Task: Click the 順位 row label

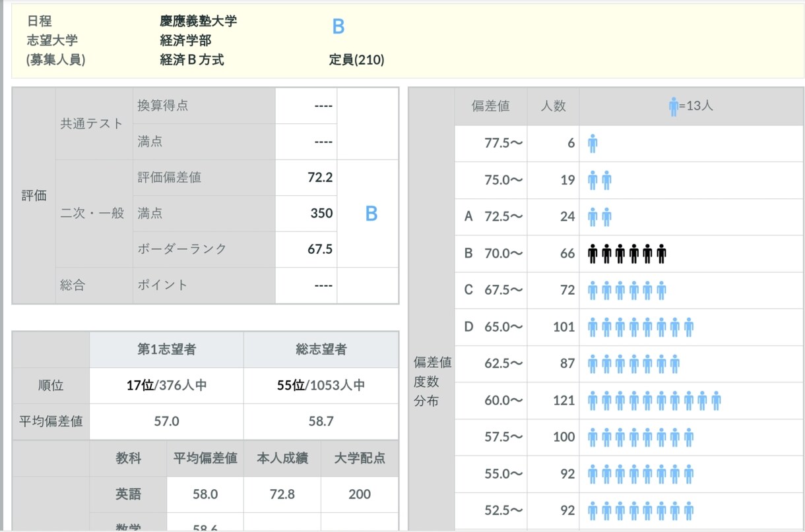Action: click(x=51, y=386)
